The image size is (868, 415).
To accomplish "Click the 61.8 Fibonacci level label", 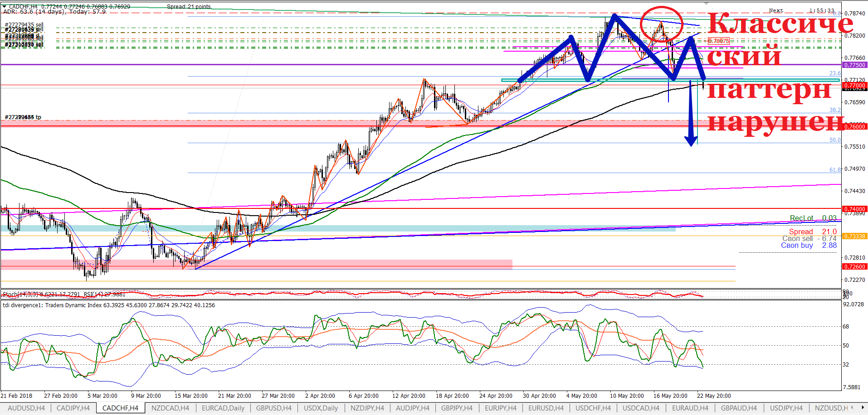I will [835, 170].
